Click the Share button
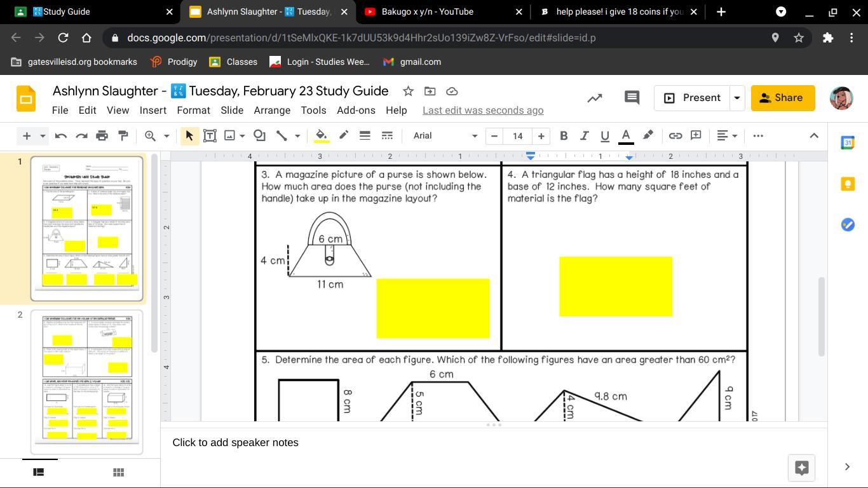The width and height of the screenshot is (868, 488). 783,98
